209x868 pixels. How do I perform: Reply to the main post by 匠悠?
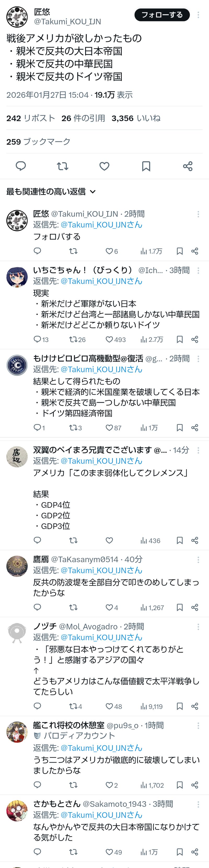pos(21,166)
